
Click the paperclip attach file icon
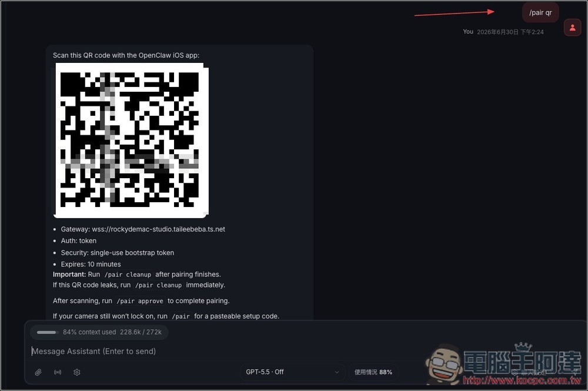point(38,372)
